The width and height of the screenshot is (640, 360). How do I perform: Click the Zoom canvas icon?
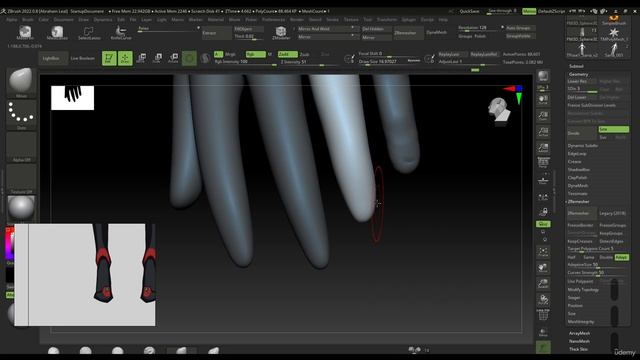543,116
